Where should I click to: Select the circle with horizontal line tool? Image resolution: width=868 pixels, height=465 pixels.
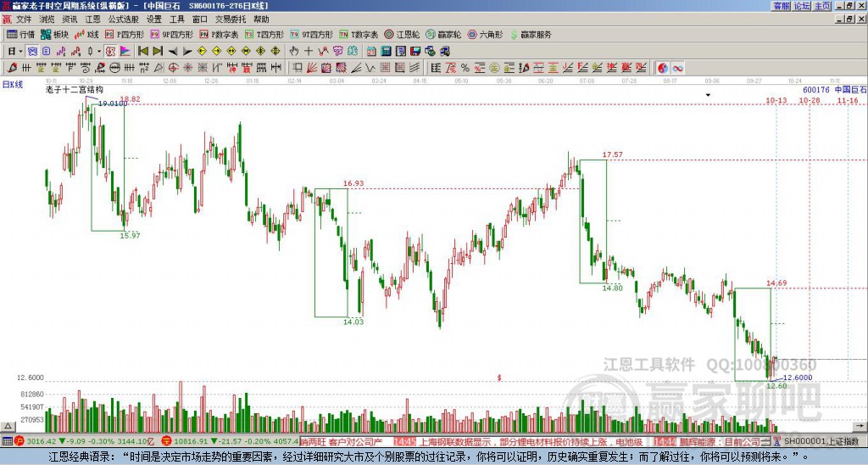click(x=114, y=68)
